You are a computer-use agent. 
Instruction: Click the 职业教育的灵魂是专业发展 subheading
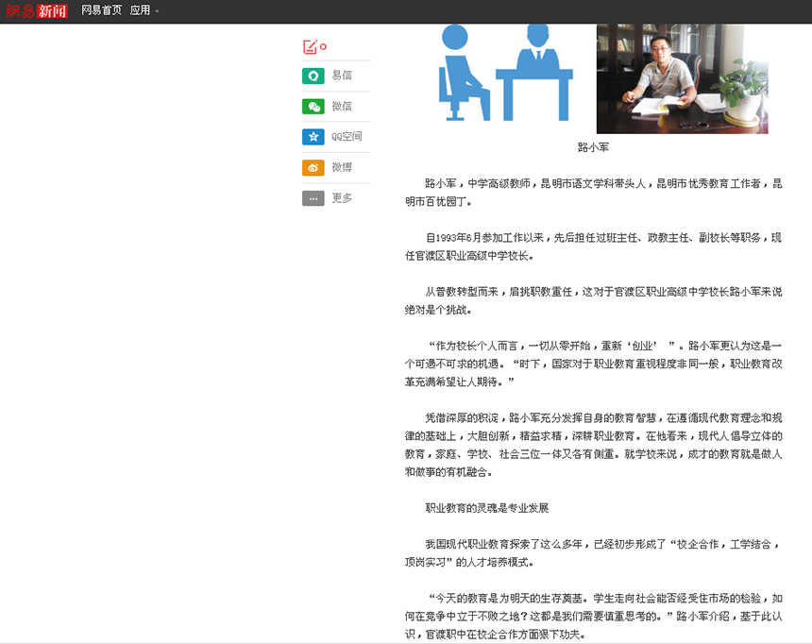click(x=486, y=508)
